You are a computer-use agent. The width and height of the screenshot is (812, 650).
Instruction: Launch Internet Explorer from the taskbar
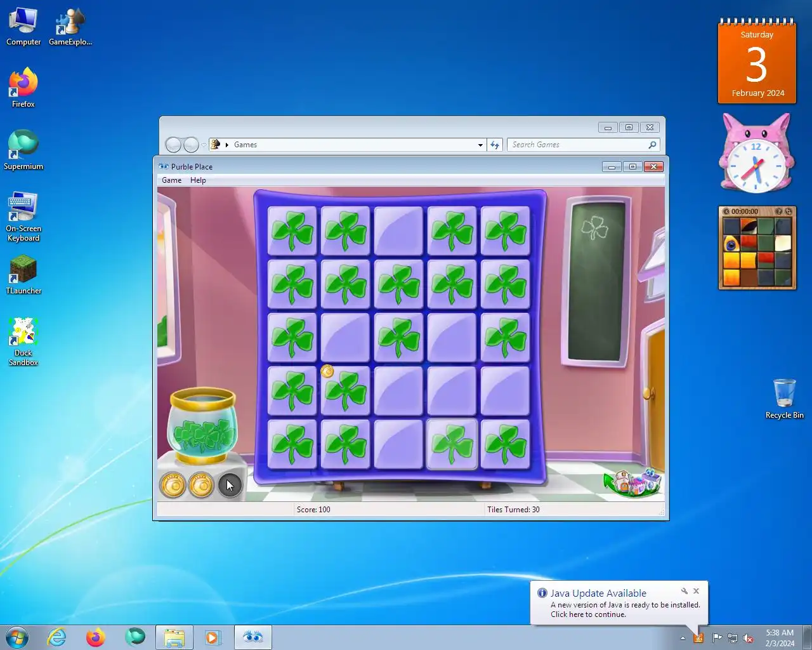(57, 637)
